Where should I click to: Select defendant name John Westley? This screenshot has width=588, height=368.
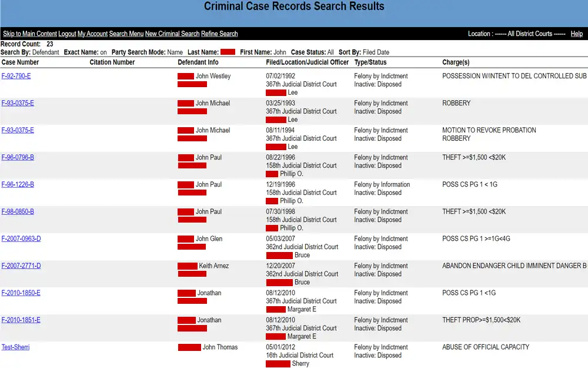point(213,76)
